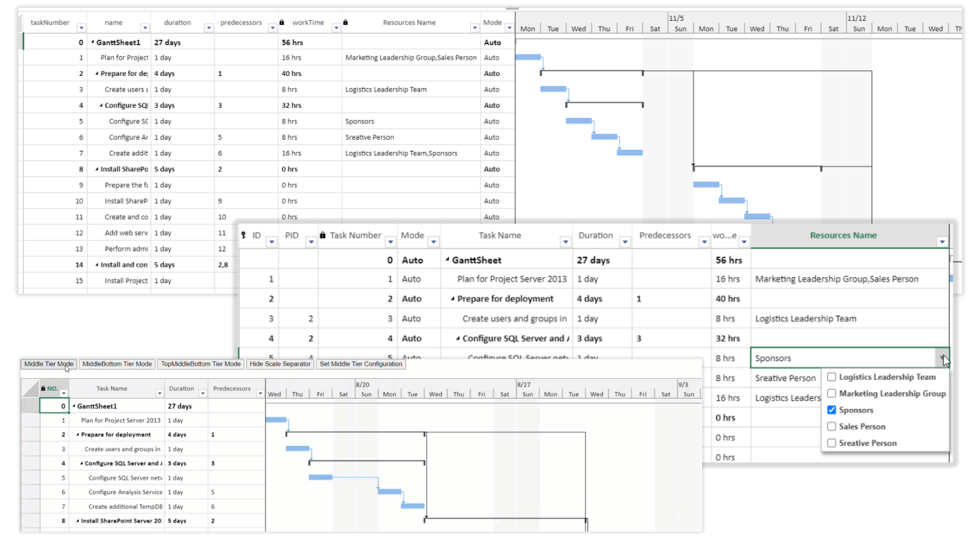The height and width of the screenshot is (537, 980).
Task: Check Marketing Leadership Group in resource list
Action: (832, 394)
